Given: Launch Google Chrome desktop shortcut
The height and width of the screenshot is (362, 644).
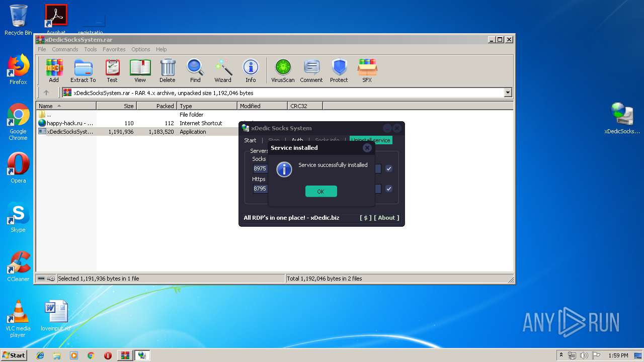Looking at the screenshot, I should pos(18,122).
